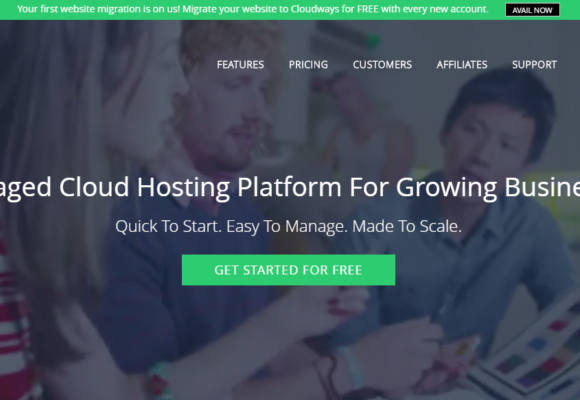Open the FEATURES menu item

point(240,65)
